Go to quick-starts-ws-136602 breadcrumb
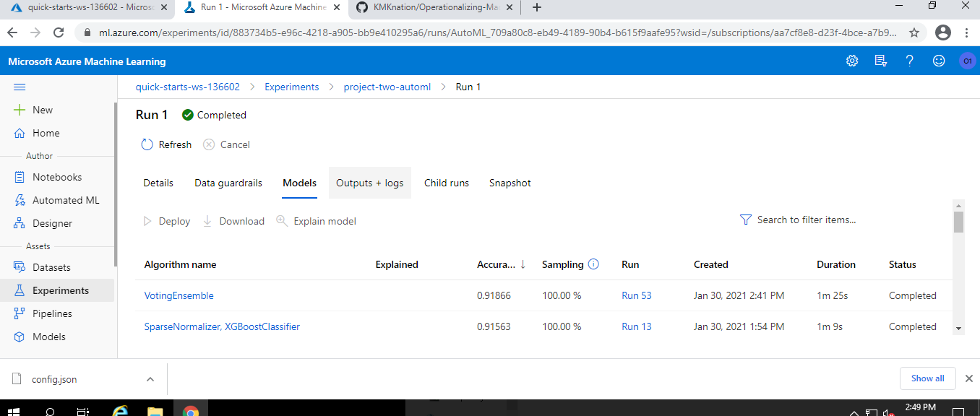 [188, 87]
